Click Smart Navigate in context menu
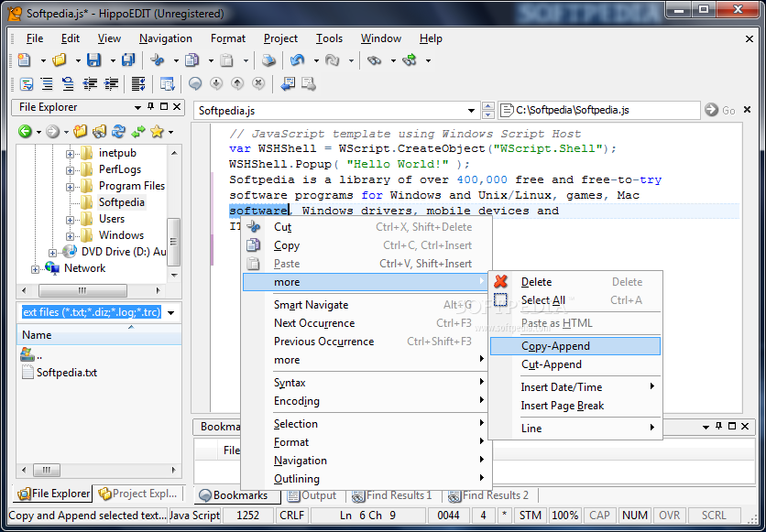The height and width of the screenshot is (532, 766). [x=366, y=305]
